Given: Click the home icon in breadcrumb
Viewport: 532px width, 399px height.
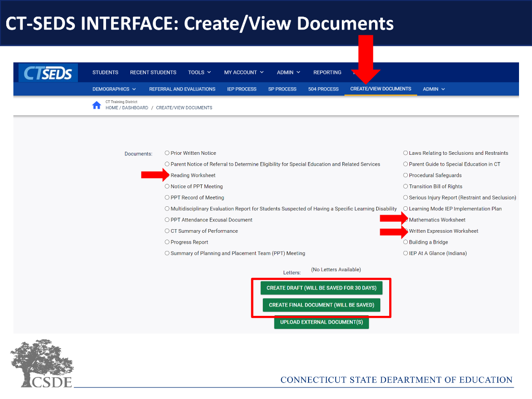Looking at the screenshot, I should pyautogui.click(x=97, y=105).
